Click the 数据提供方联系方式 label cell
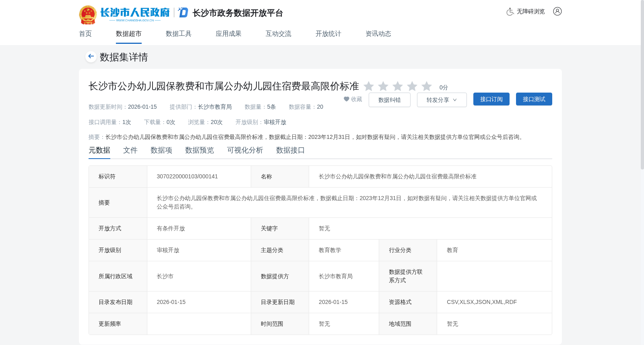 408,276
